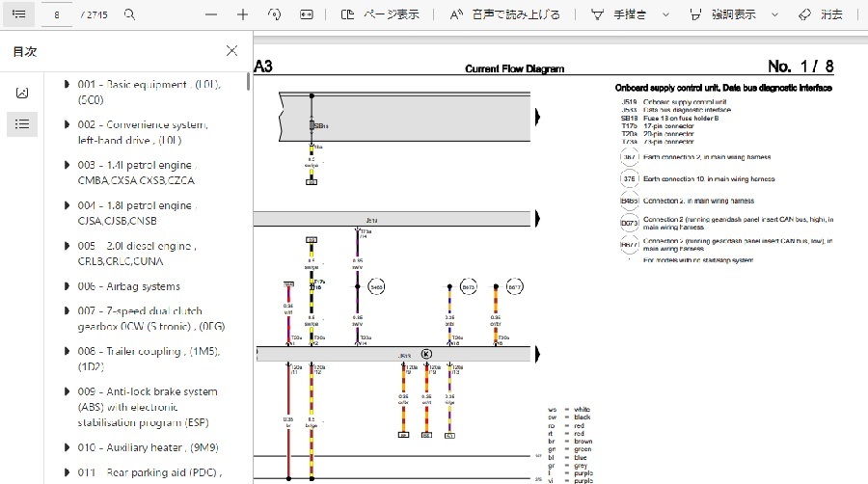Select the 消去 eraser tool
The height and width of the screenshot is (484, 868).
820,14
